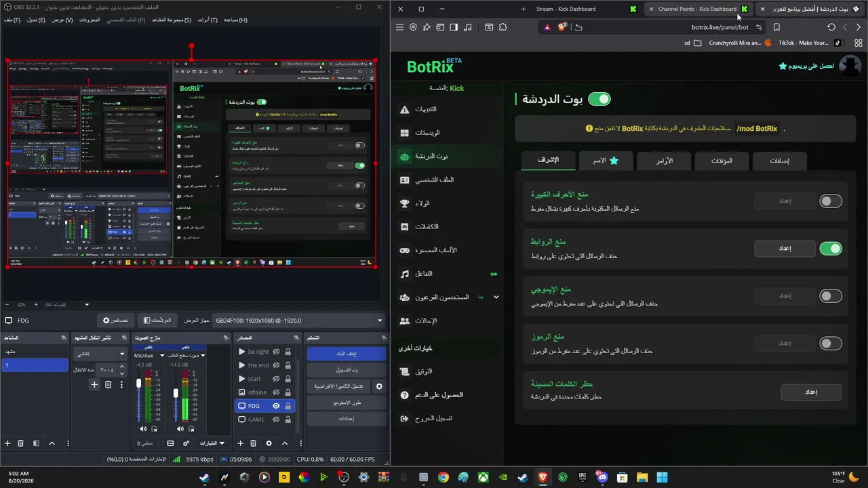Click the get premium link
This screenshot has width=868, height=488.
[806, 66]
